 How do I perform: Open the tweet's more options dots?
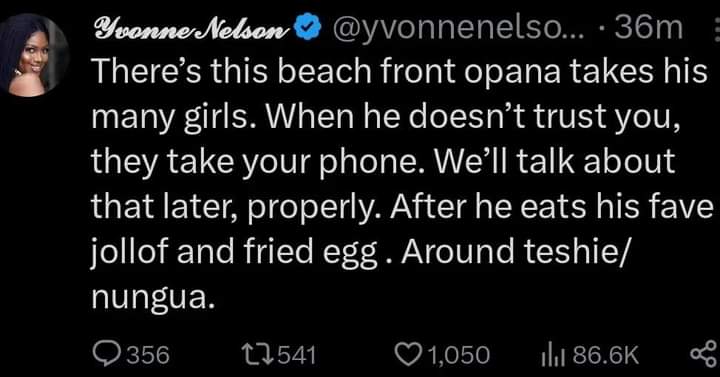tap(716, 28)
